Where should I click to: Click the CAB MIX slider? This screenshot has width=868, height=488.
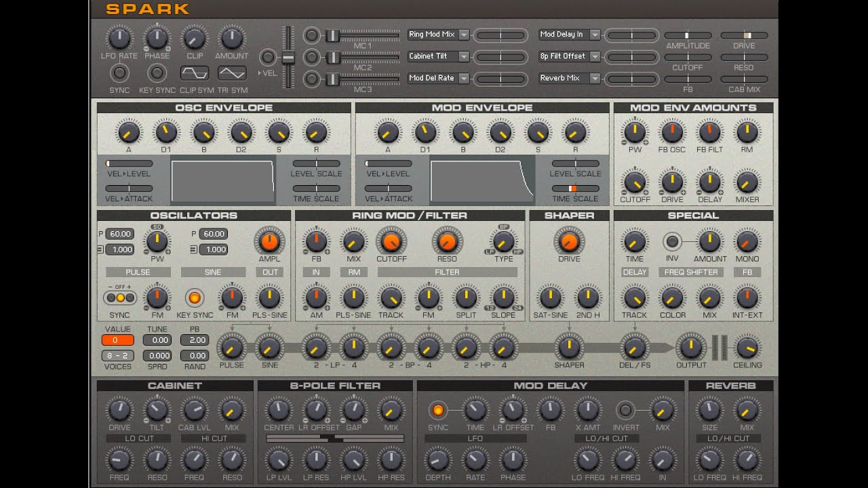pyautogui.click(x=744, y=79)
